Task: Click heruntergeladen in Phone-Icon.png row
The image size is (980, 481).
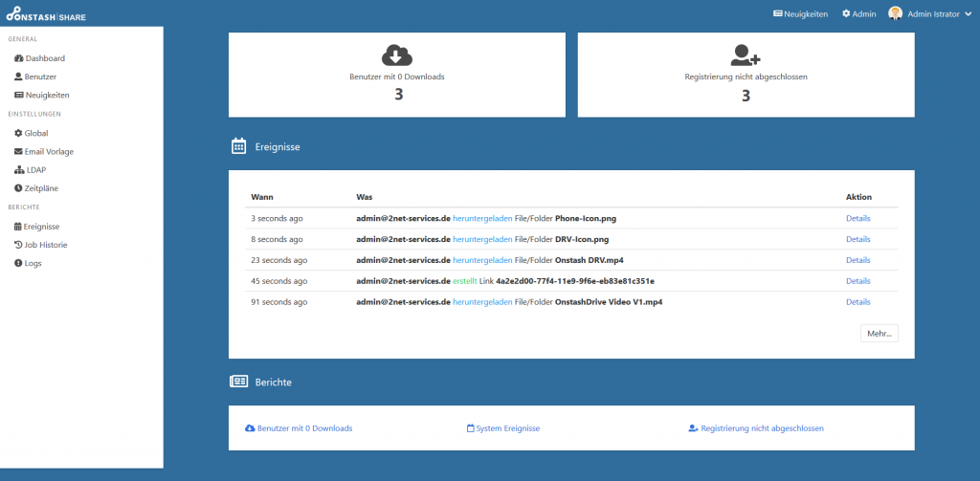Action: pyautogui.click(x=482, y=219)
